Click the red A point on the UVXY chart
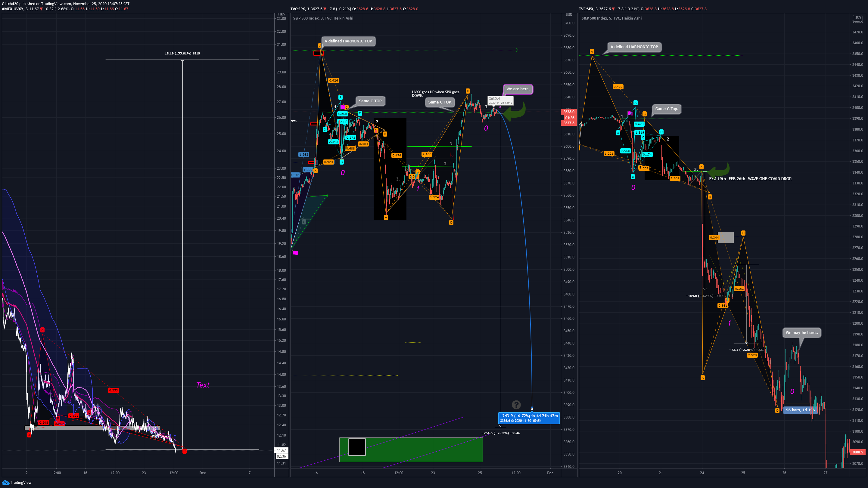The width and height of the screenshot is (868, 488). 42,330
